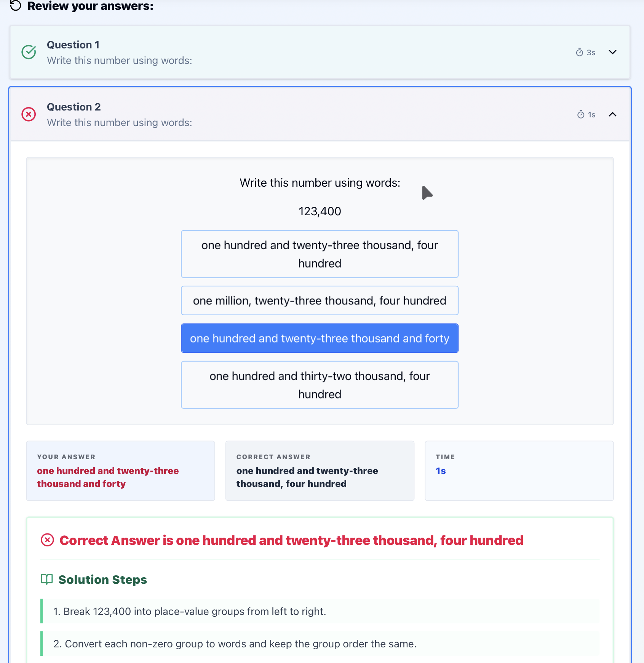Click the stopwatch icon showing 3s
Image resolution: width=644 pixels, height=663 pixels.
[580, 52]
